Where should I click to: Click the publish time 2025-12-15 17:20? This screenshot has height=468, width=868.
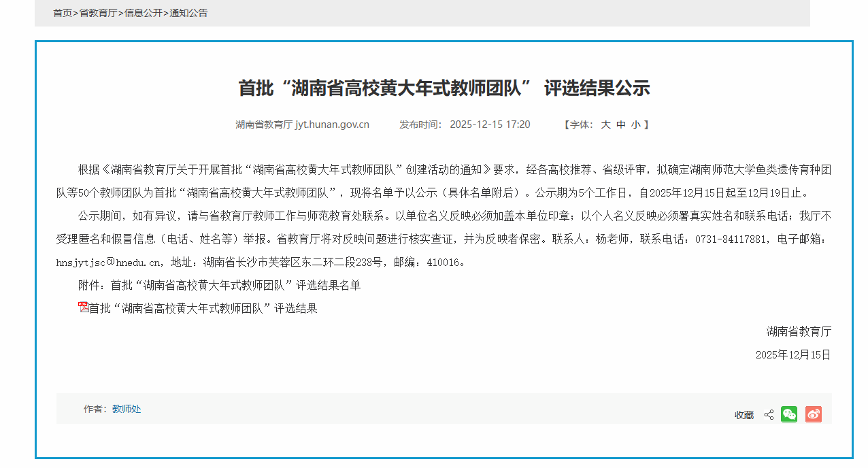490,124
